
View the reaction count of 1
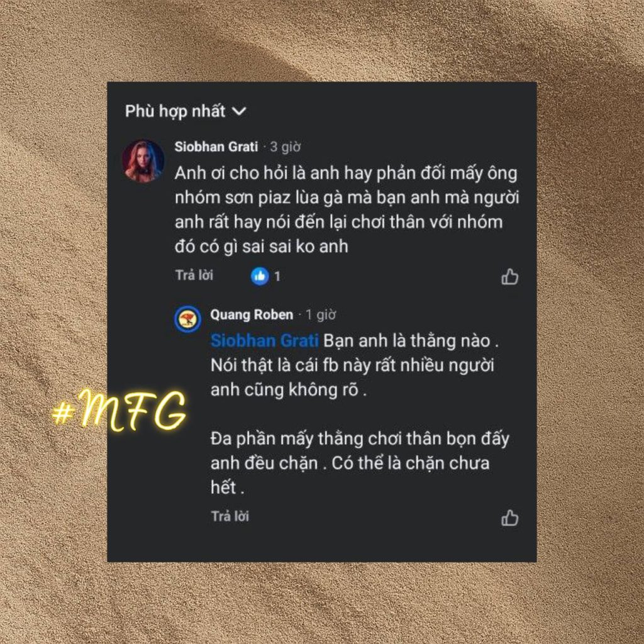277,277
